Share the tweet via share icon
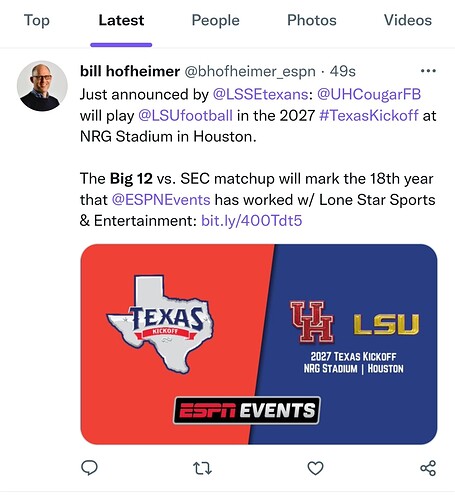Viewport: 455px width, 500px height. tap(428, 468)
